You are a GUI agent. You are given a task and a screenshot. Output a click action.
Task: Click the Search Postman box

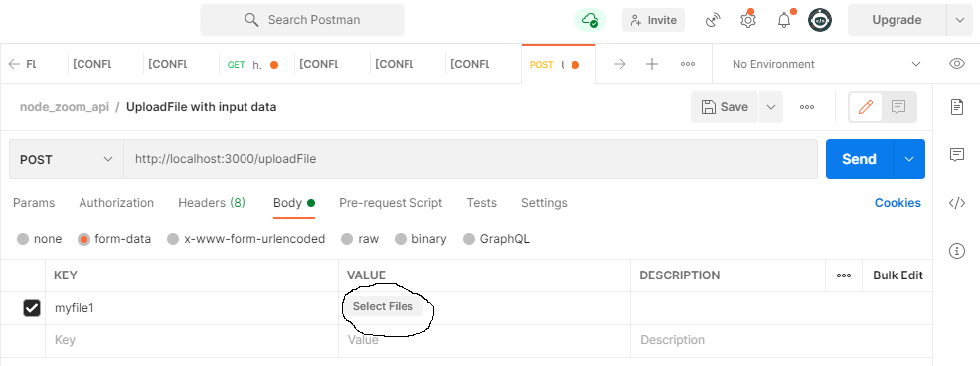point(302,20)
